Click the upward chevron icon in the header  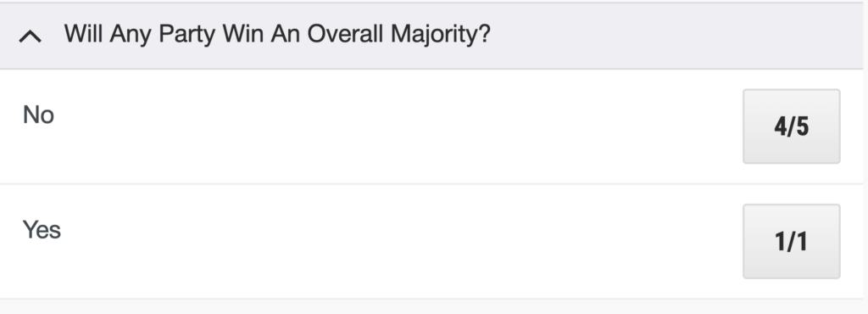tap(31, 36)
